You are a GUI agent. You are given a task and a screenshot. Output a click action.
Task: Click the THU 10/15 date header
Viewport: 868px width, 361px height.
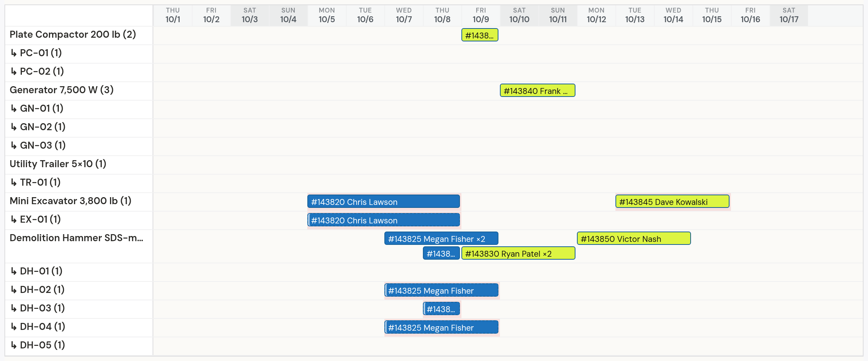tap(712, 16)
